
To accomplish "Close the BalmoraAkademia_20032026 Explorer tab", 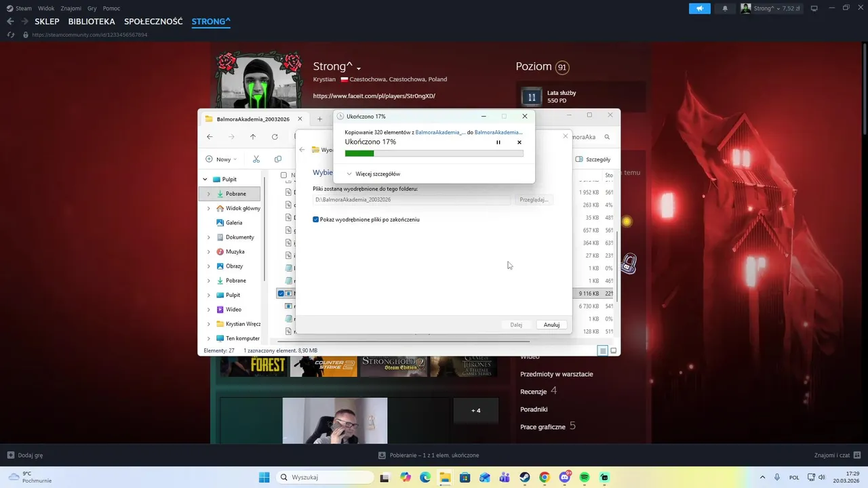I will coord(300,119).
